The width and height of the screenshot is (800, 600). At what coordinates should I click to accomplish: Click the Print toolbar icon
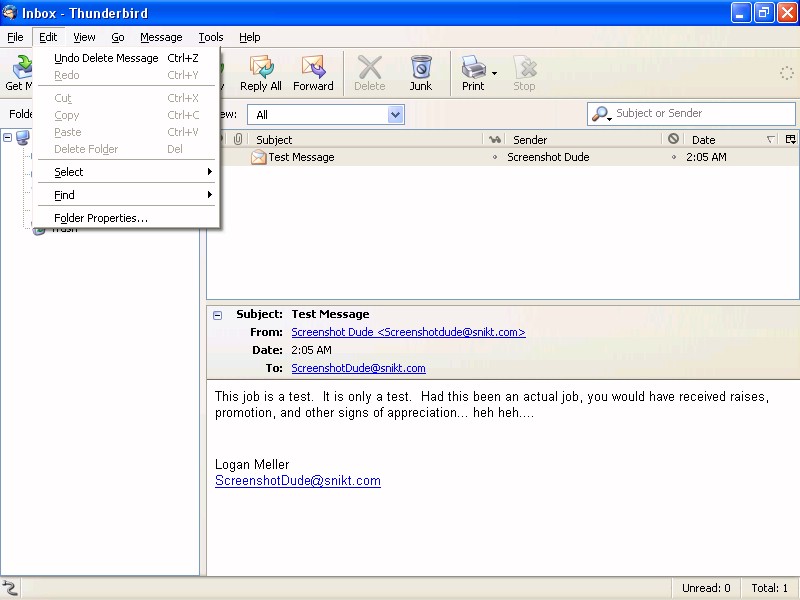(x=473, y=73)
